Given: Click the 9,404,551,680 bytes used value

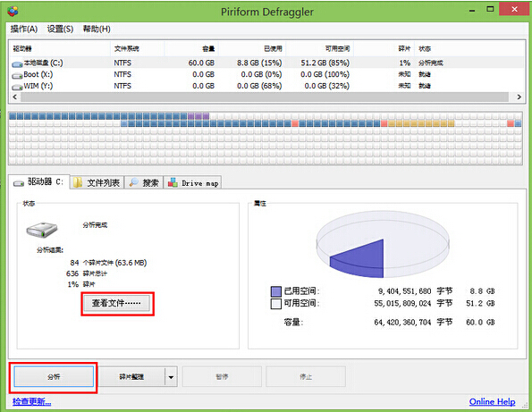Looking at the screenshot, I should (x=404, y=291).
